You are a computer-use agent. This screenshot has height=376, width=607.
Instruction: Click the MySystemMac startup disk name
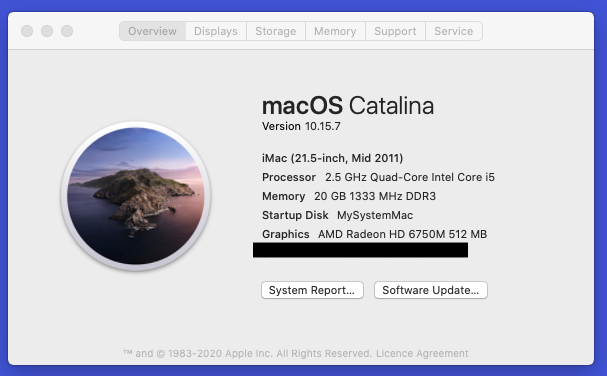tap(375, 215)
